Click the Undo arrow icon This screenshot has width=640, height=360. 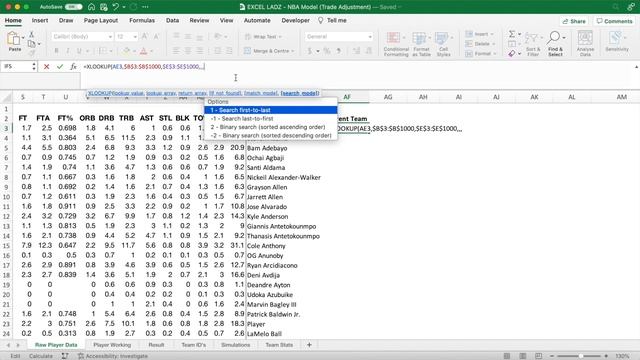116,7
